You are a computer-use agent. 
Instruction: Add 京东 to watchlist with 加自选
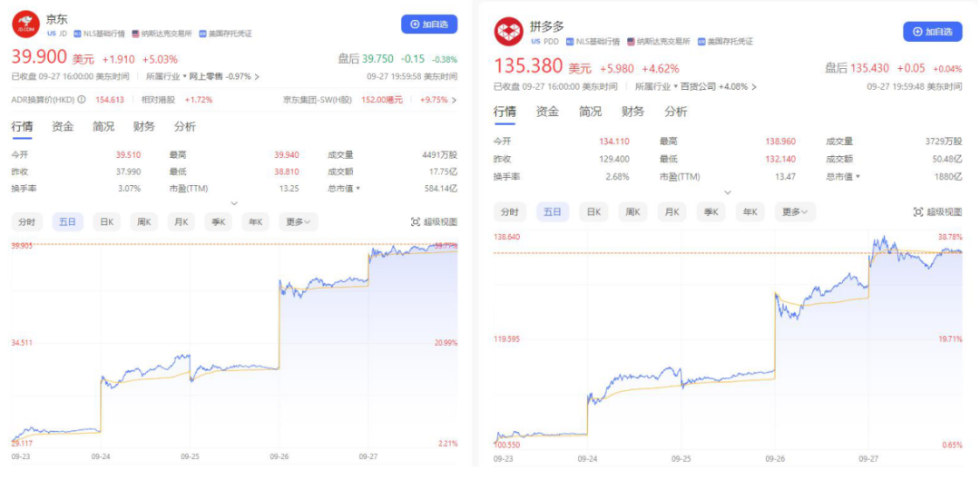click(x=429, y=24)
